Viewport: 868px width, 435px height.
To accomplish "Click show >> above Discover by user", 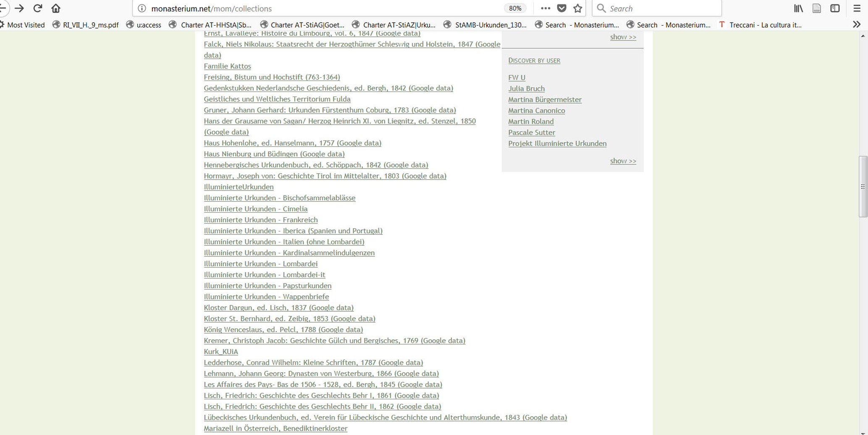I will pos(623,37).
